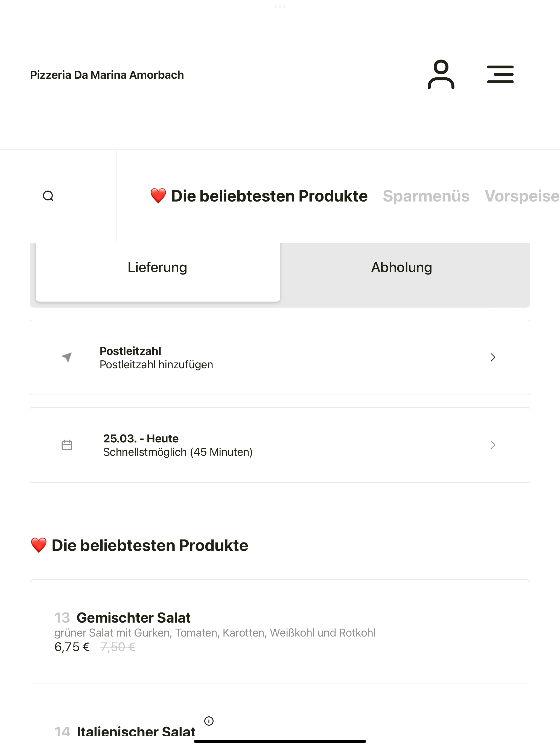The height and width of the screenshot is (747, 560).
Task: Open the user account profile icon
Action: tap(441, 75)
